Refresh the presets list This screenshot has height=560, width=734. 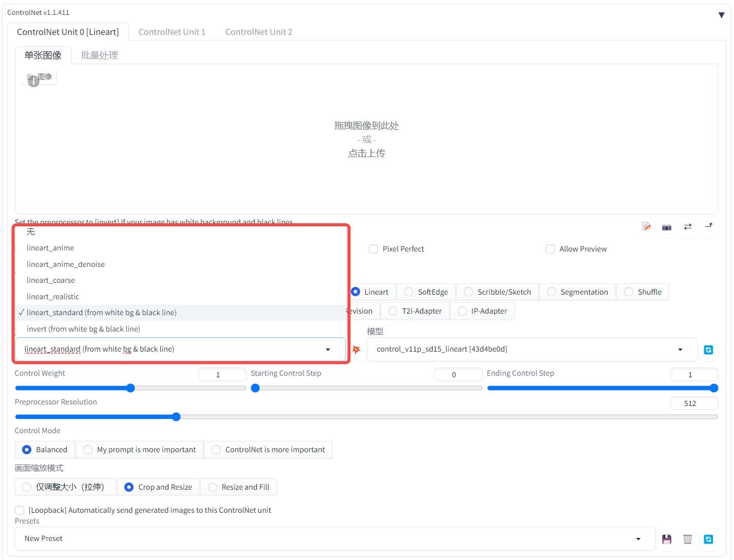point(708,539)
